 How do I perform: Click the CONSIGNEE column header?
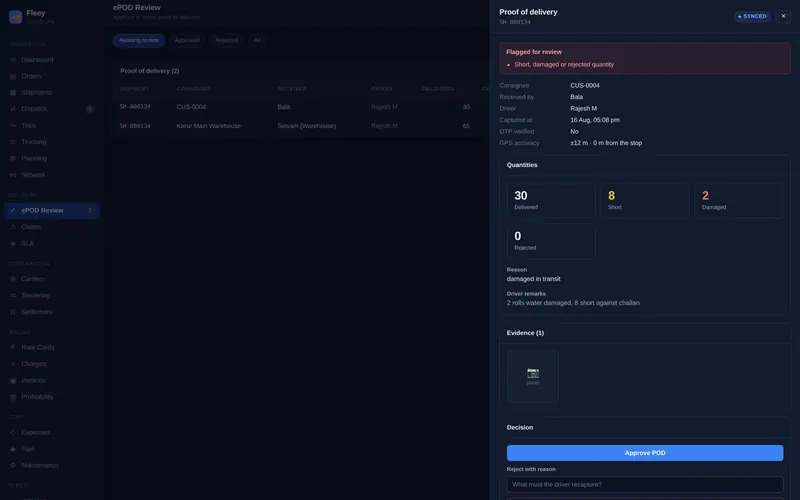pos(193,89)
